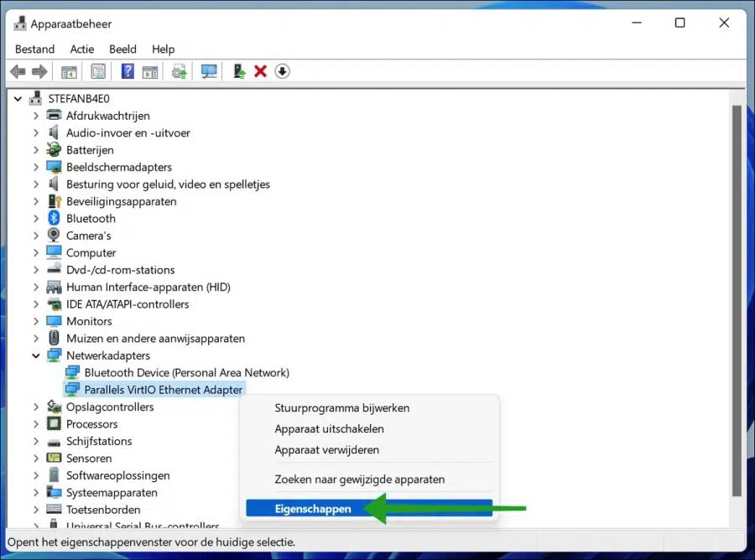Click the Bluetooth category icon
755x560 pixels.
click(54, 218)
